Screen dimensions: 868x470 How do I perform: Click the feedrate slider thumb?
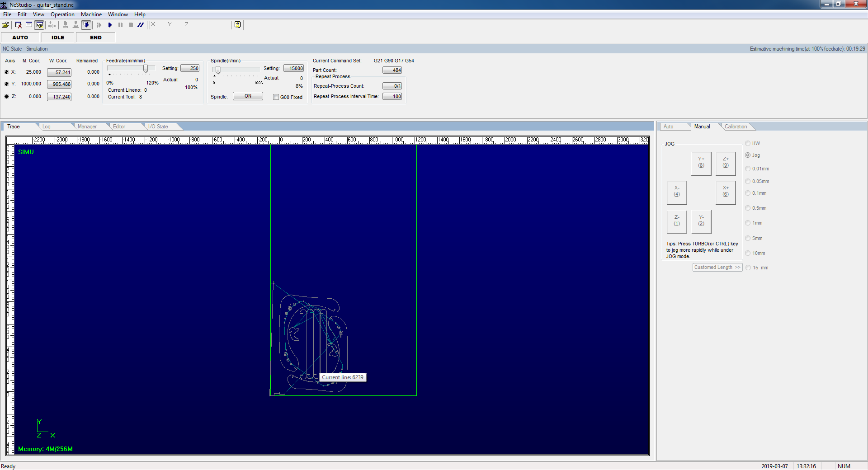pyautogui.click(x=146, y=68)
